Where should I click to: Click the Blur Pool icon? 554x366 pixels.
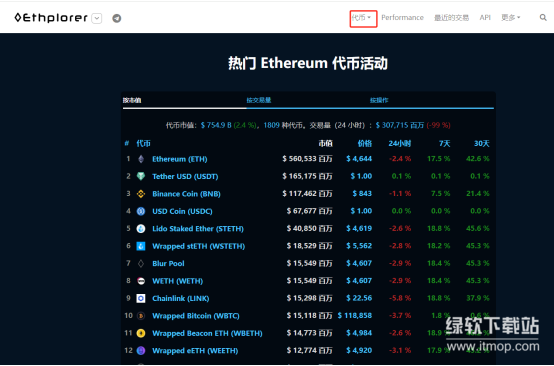click(x=141, y=264)
